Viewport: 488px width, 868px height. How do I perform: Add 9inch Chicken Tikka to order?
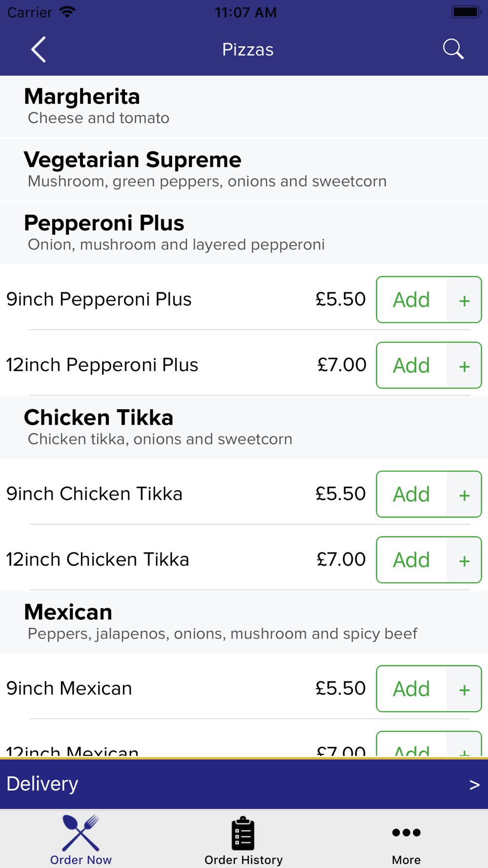click(411, 494)
